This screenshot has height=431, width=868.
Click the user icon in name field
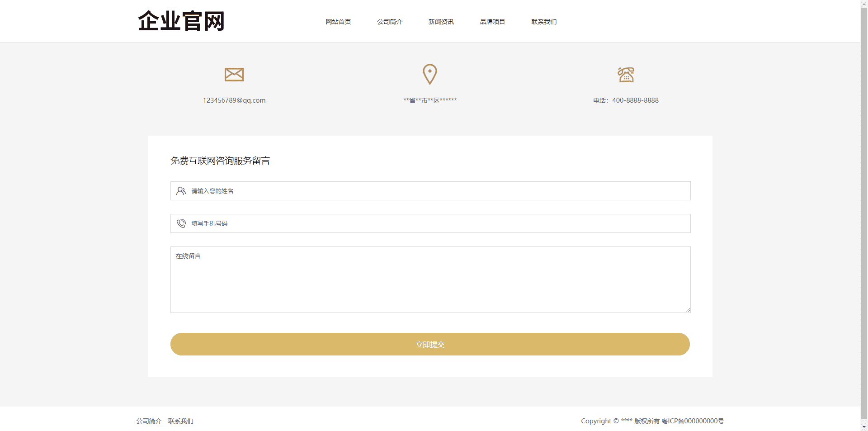coord(181,191)
